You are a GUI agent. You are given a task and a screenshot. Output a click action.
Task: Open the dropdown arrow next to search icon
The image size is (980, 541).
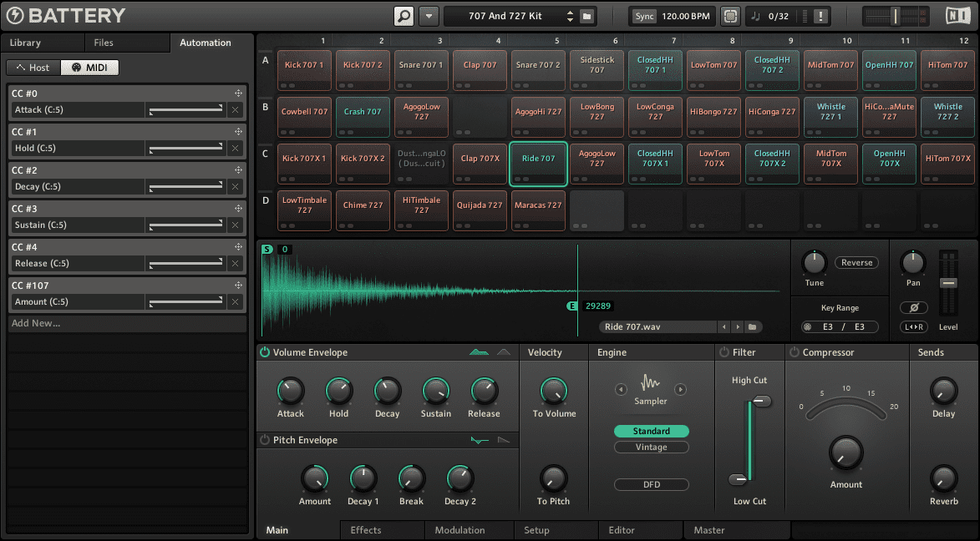(x=429, y=16)
